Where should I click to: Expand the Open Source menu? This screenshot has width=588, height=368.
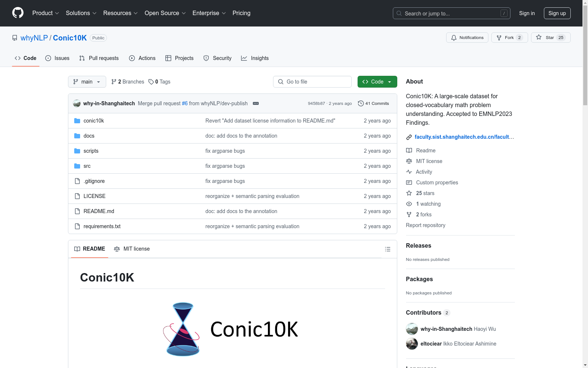click(165, 13)
